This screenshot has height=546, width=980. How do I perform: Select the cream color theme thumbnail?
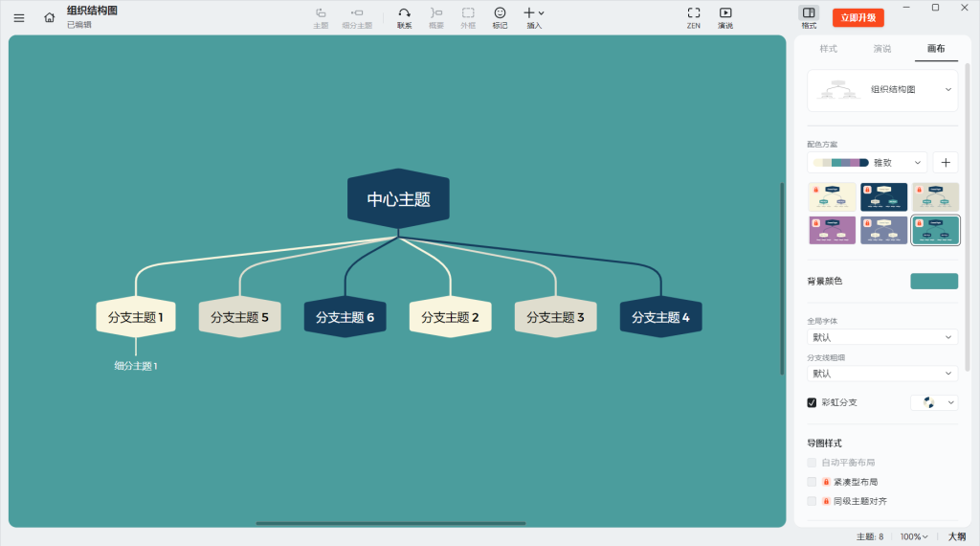point(832,197)
